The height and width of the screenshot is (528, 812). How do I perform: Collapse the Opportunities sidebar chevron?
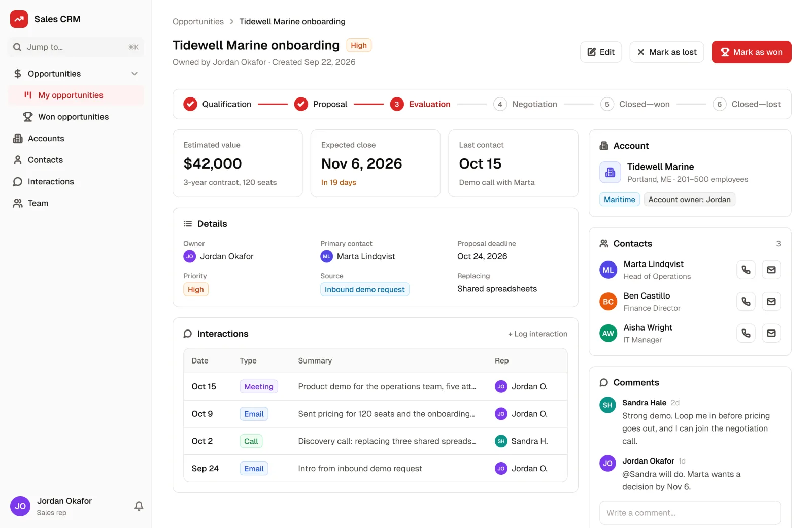[134, 74]
